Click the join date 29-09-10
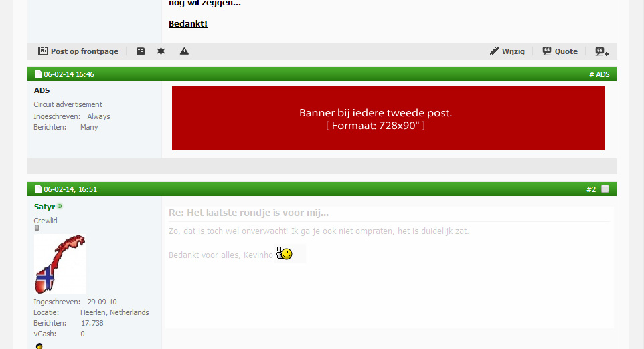 point(102,302)
